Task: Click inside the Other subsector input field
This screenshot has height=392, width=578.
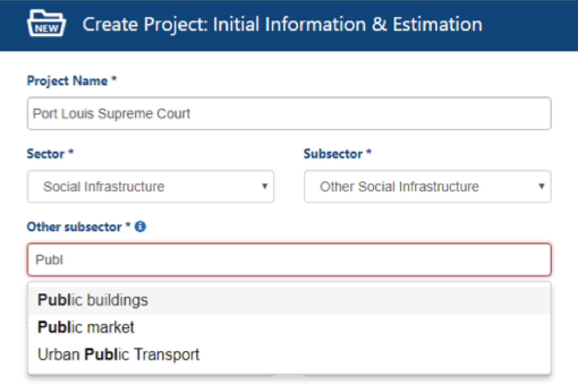Action: point(289,260)
